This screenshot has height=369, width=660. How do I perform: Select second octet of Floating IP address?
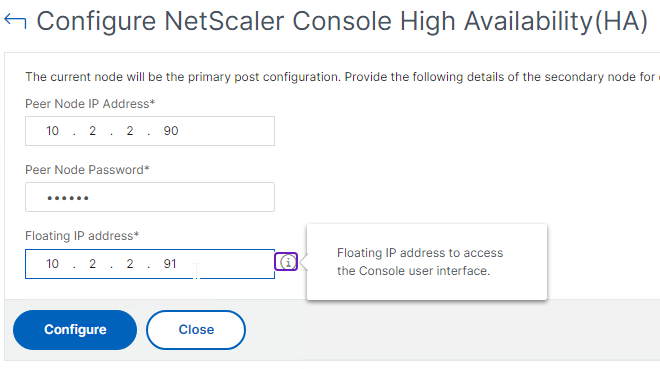(92, 264)
